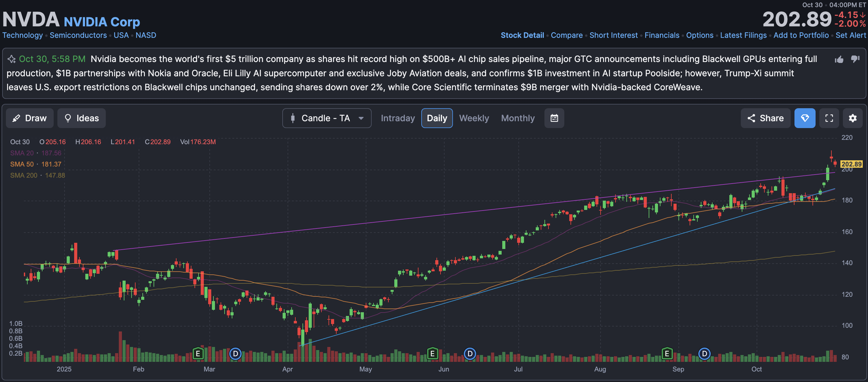Open the Ideas menu
Image resolution: width=868 pixels, height=382 pixels.
click(82, 118)
